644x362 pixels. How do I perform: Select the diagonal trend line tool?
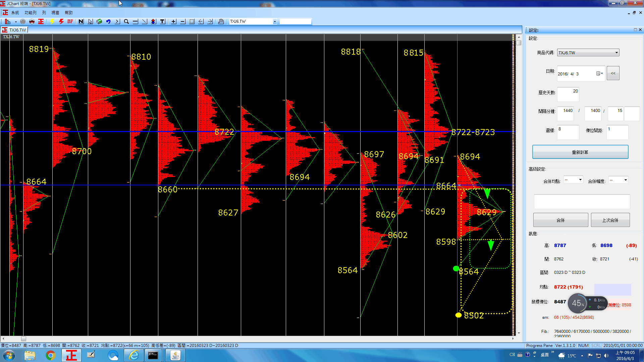[145, 21]
